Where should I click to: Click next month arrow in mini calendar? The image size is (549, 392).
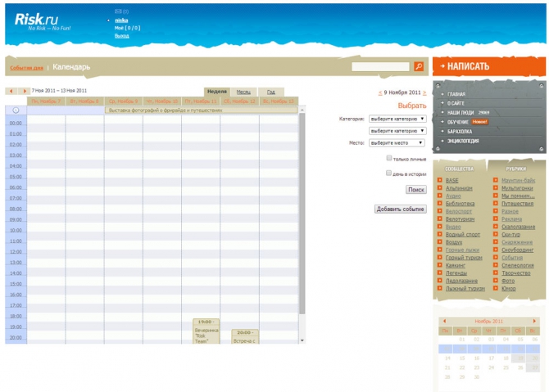(534, 322)
